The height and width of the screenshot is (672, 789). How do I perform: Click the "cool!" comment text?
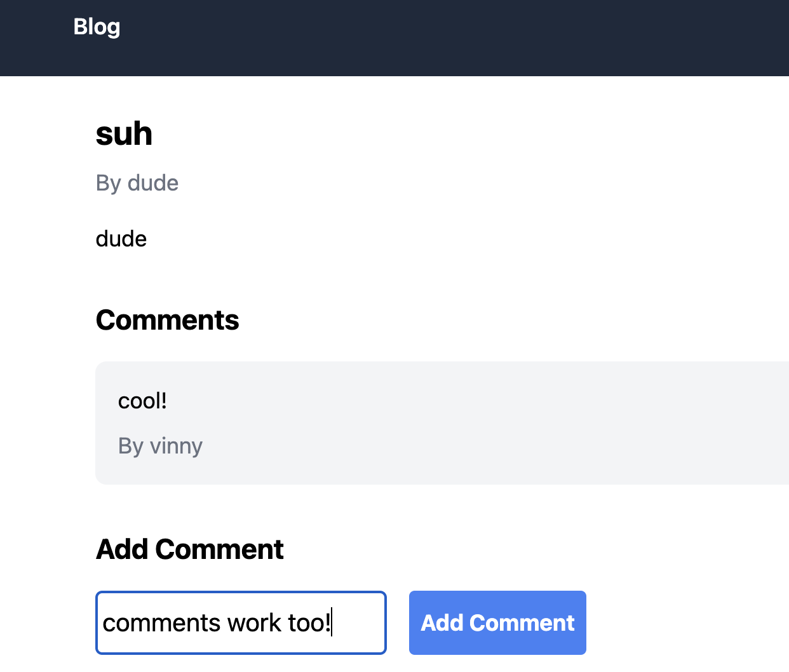pos(142,401)
